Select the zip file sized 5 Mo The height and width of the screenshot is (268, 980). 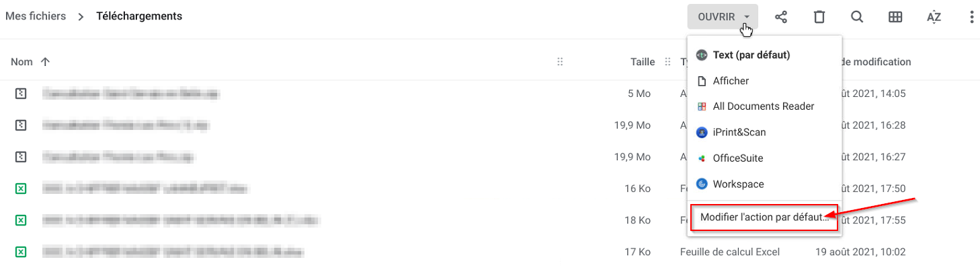[336, 94]
